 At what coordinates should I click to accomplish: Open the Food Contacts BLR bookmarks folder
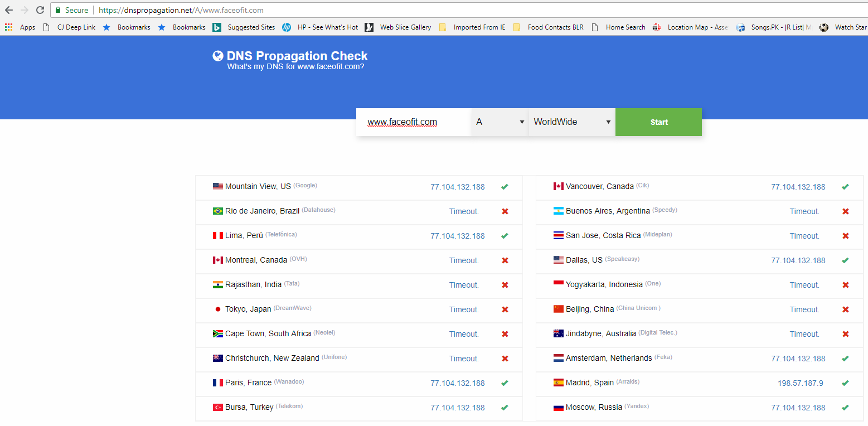pyautogui.click(x=548, y=27)
